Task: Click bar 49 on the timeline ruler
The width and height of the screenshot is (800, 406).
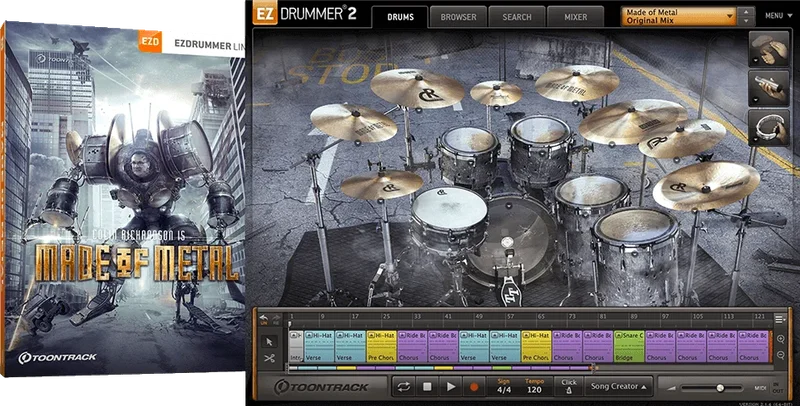Action: [479, 317]
